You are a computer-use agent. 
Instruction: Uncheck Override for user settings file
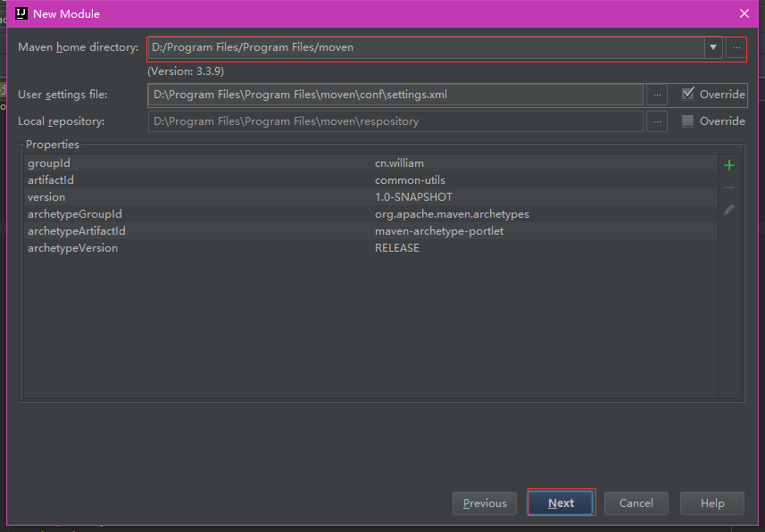(688, 94)
